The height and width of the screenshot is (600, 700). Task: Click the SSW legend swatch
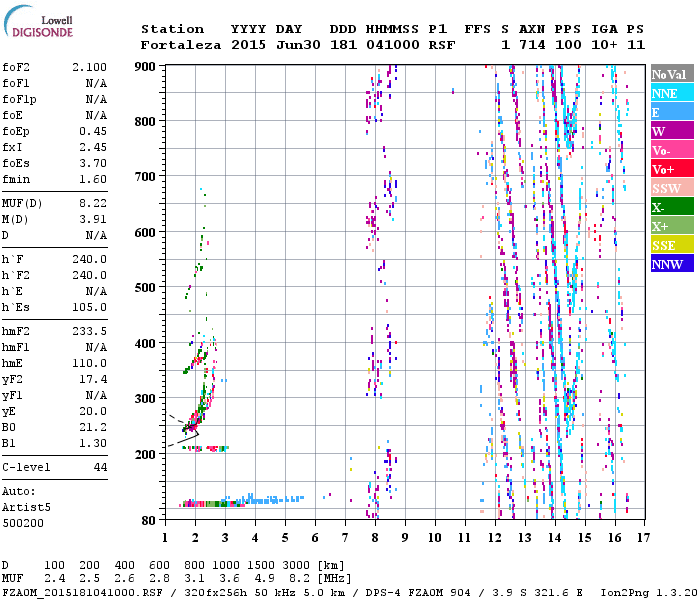click(x=670, y=189)
